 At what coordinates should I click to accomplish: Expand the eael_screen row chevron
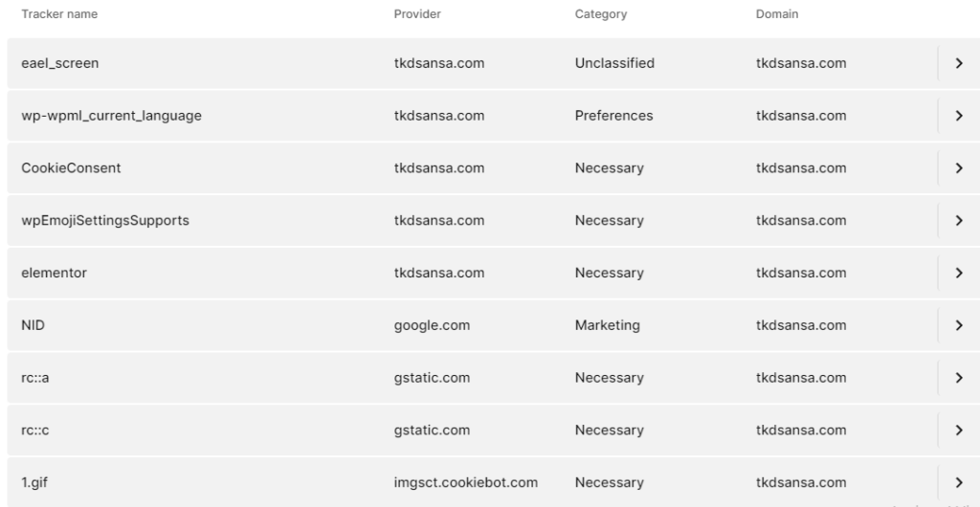[959, 63]
